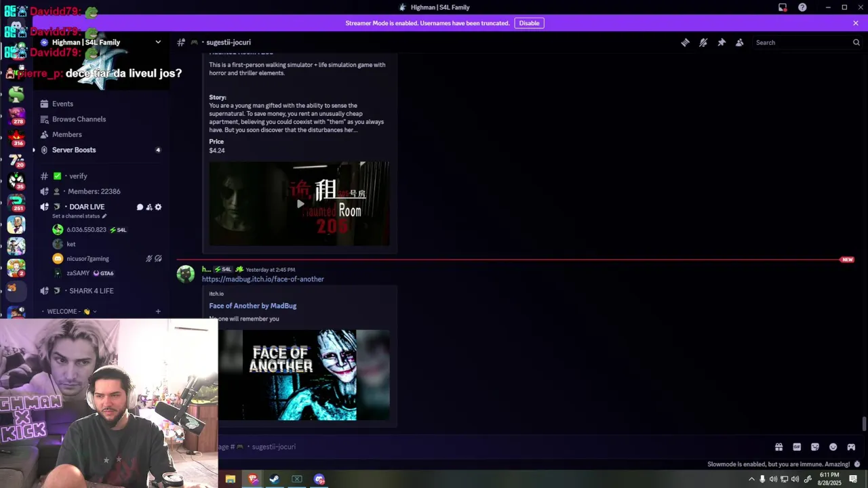Open Windows notification center

[853, 479]
